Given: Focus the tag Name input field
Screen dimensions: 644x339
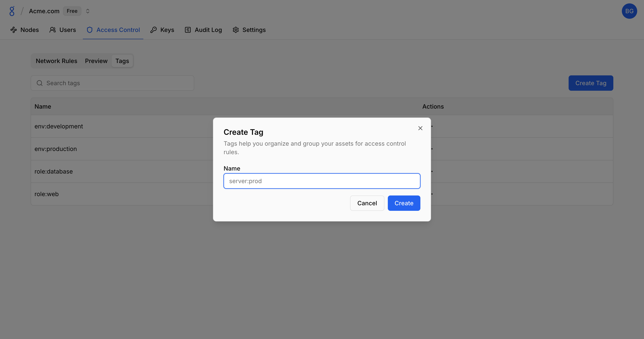Looking at the screenshot, I should click(322, 181).
